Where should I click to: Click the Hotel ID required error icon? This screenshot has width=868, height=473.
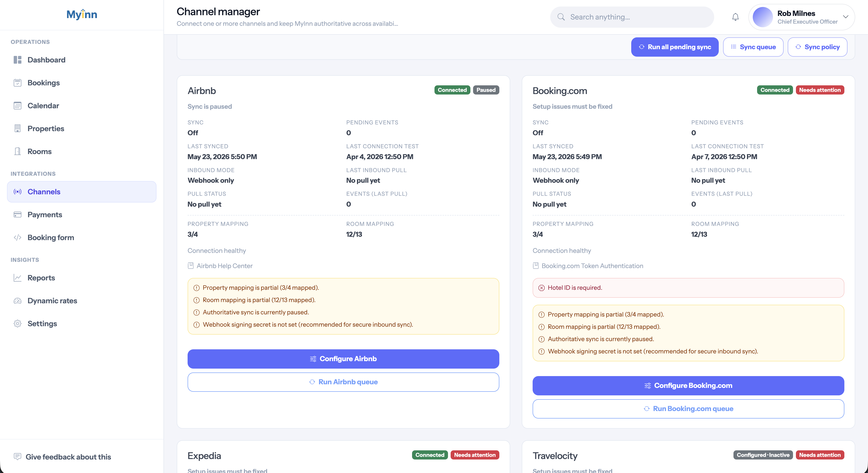pyautogui.click(x=541, y=288)
